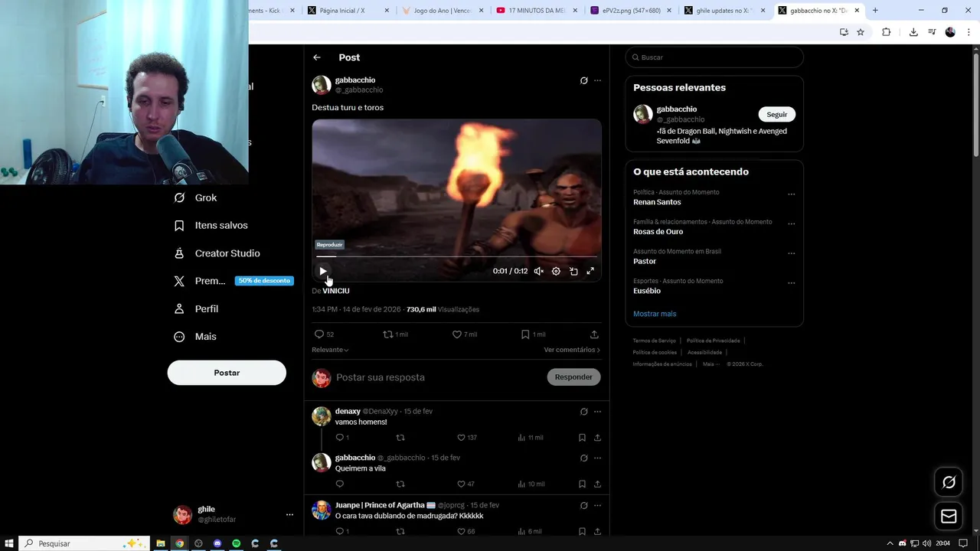Viewport: 980px width, 551px height.
Task: Open Grok icon on gabbacchio's post header
Action: click(x=583, y=80)
